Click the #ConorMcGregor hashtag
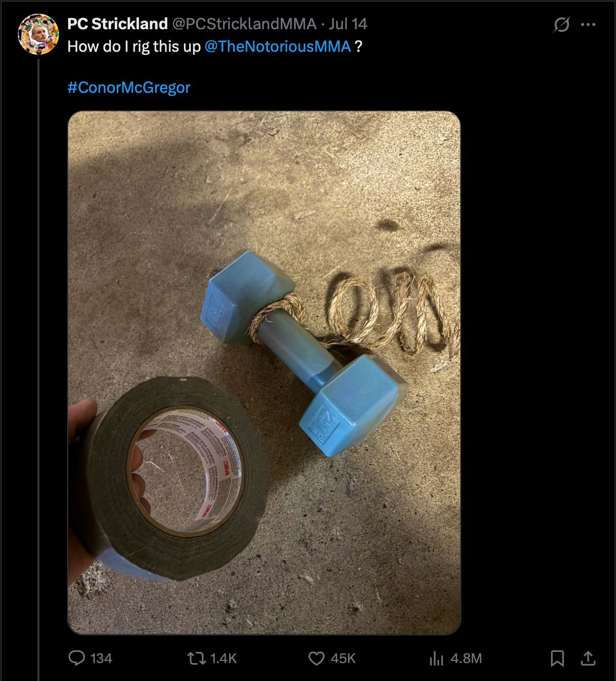This screenshot has height=681, width=616. [x=129, y=87]
